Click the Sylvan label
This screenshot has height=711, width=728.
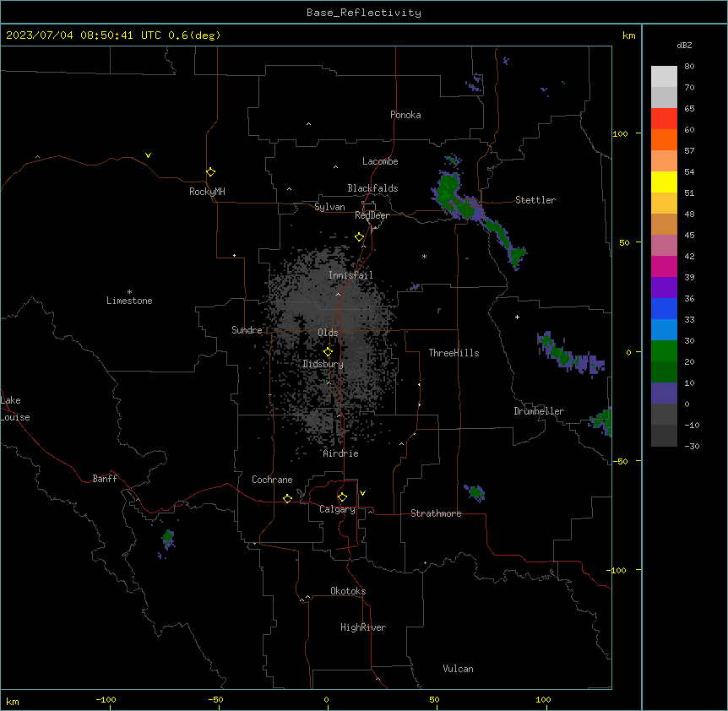329,207
